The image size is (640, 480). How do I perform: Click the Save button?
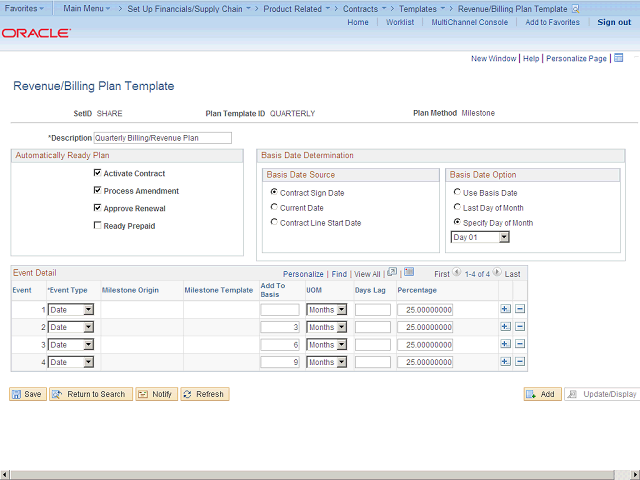click(27, 394)
